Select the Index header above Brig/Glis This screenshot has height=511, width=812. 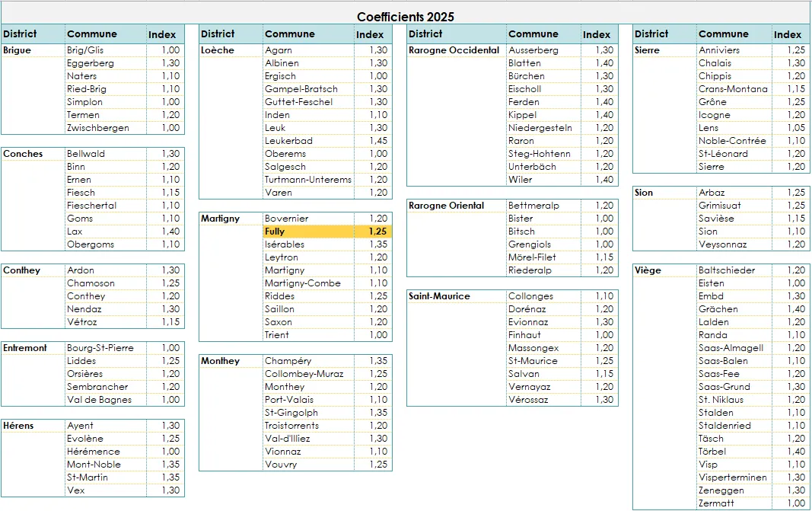pos(162,34)
